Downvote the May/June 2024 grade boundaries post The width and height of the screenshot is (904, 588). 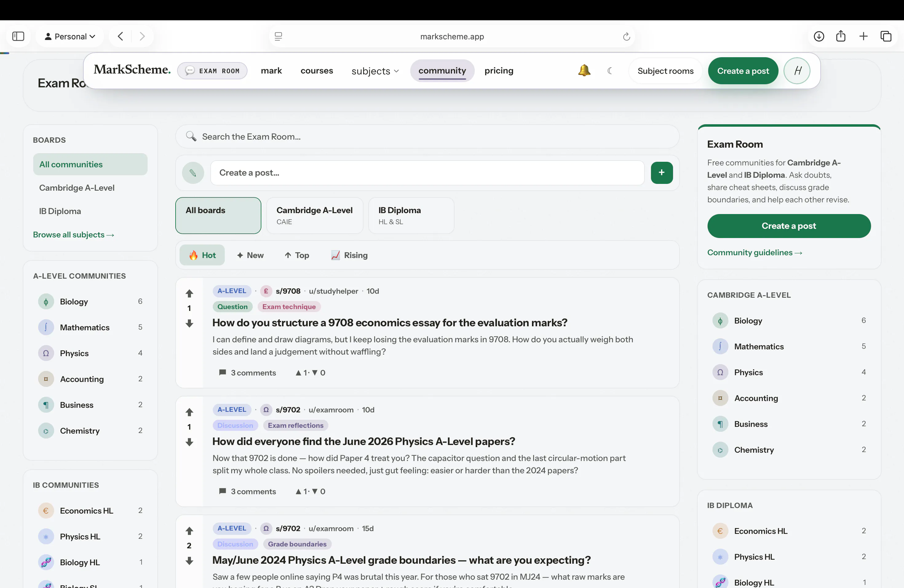(189, 561)
